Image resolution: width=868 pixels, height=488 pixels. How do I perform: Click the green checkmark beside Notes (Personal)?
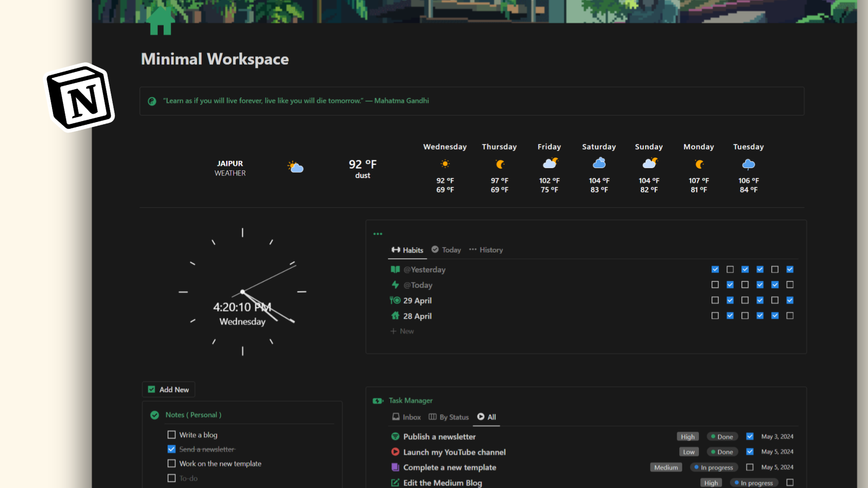pyautogui.click(x=155, y=415)
